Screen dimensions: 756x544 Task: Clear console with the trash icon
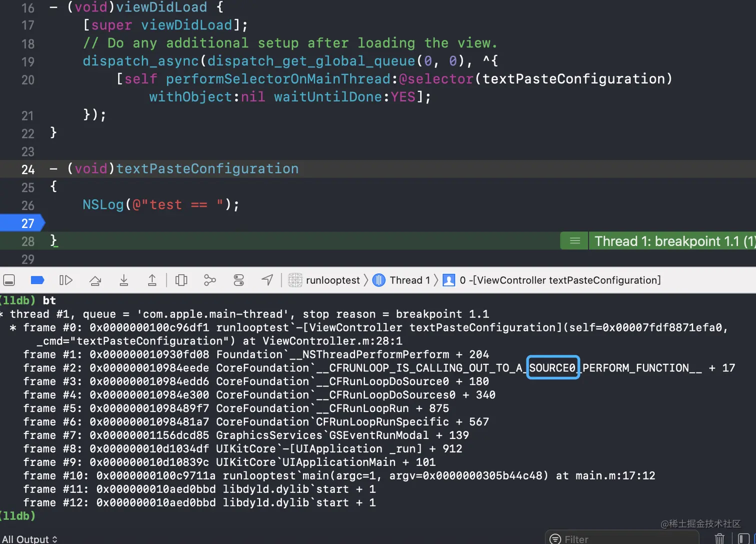tap(719, 538)
